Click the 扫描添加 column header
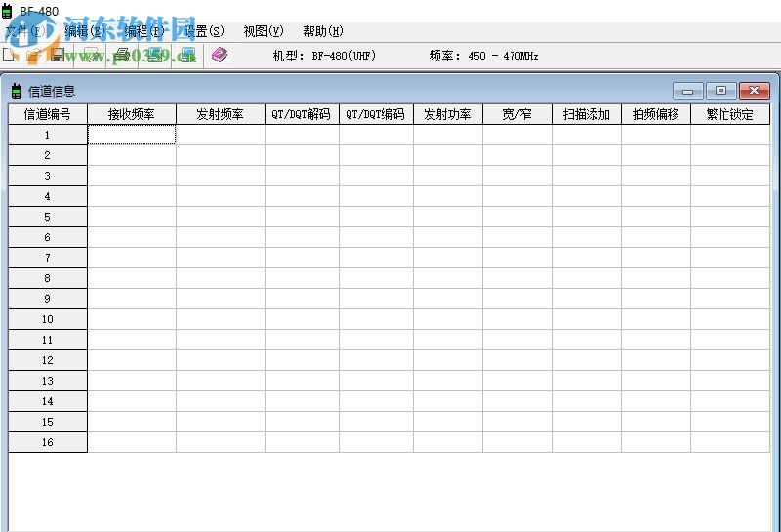 coord(587,114)
